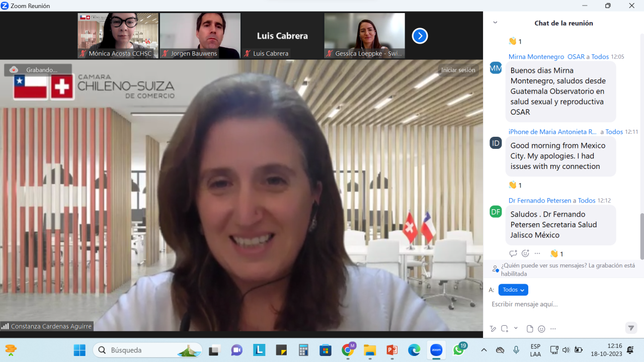Open the emoji picker in chat

(541, 329)
